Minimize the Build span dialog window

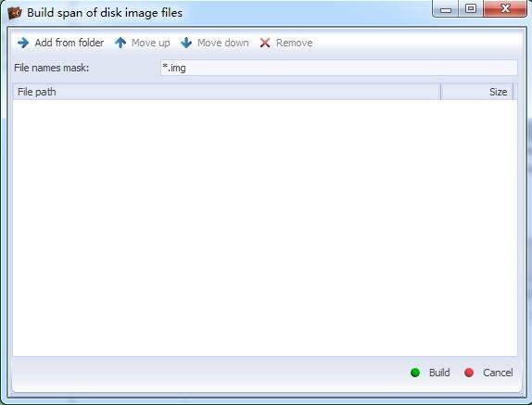pyautogui.click(x=446, y=9)
